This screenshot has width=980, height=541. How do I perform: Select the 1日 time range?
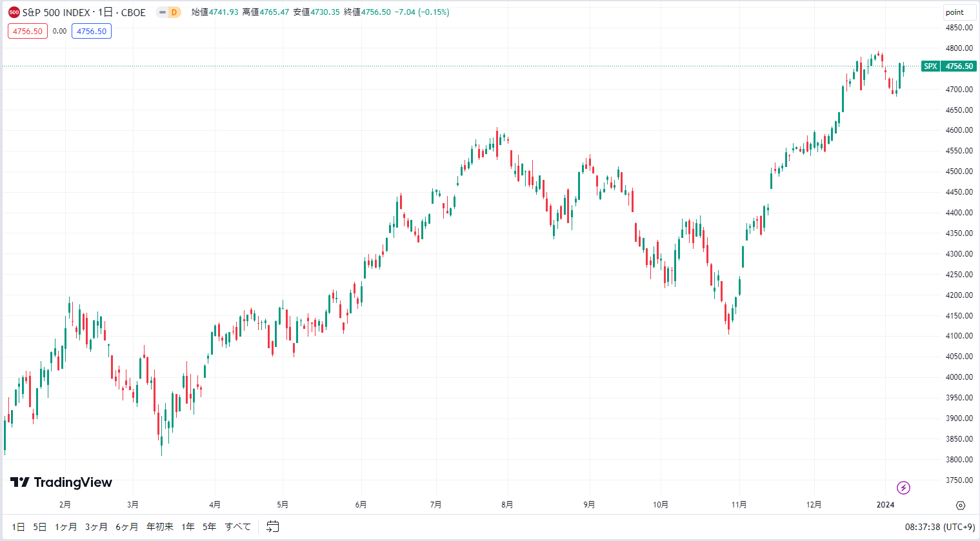[x=18, y=527]
